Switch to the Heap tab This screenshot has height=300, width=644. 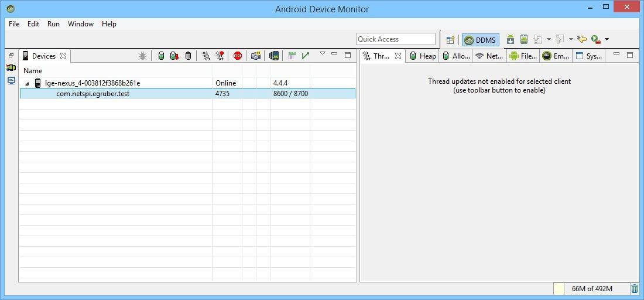(423, 56)
